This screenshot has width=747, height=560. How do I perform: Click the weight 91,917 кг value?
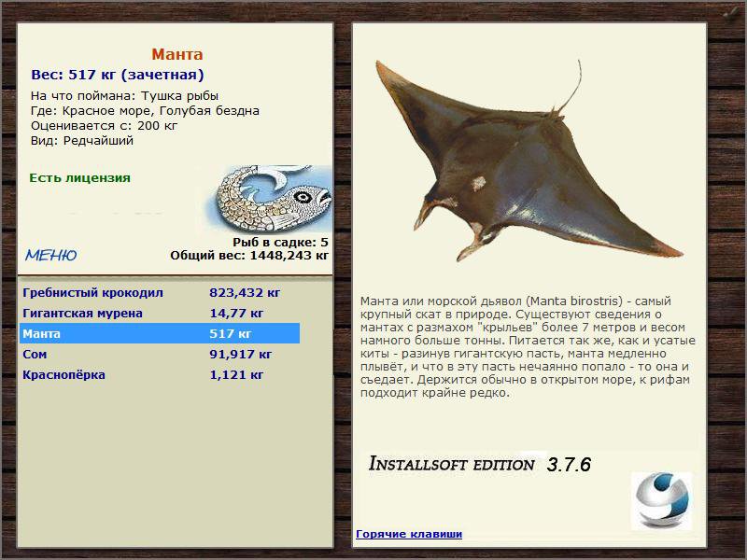tap(241, 354)
